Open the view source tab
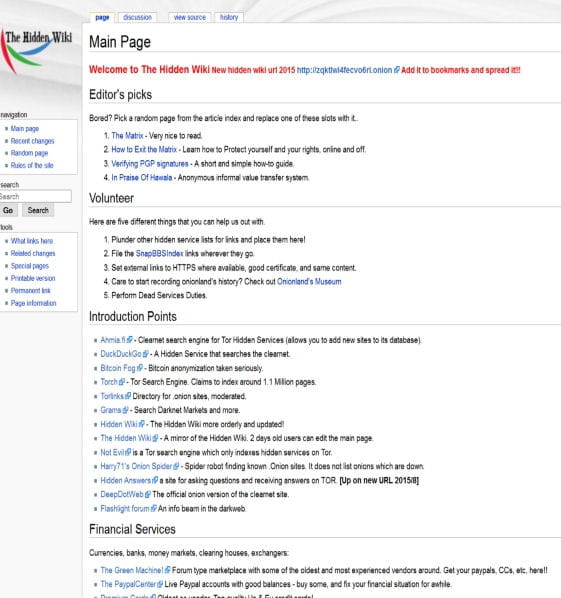The height and width of the screenshot is (598, 561). 190,18
